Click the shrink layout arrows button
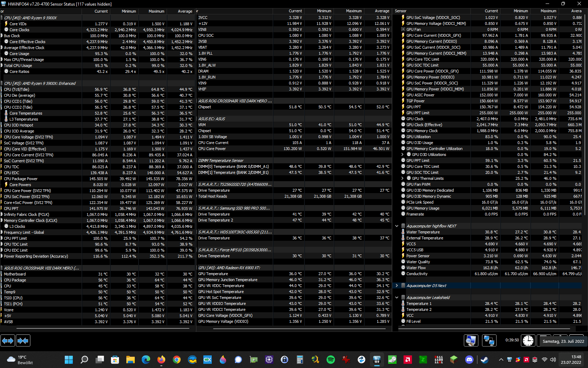 [23, 340]
